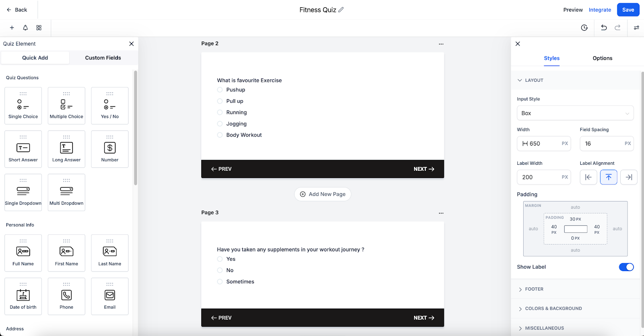This screenshot has height=336, width=644.
Task: Click the plus add element icon
Action: click(x=12, y=27)
